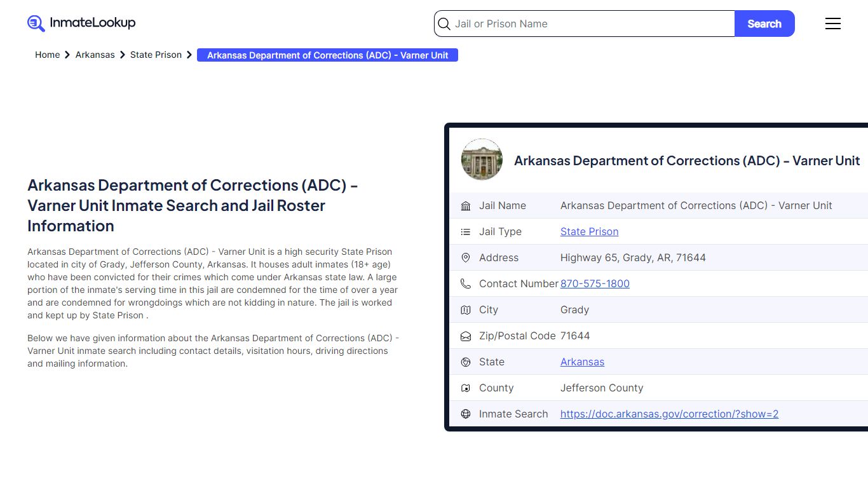The height and width of the screenshot is (488, 868).
Task: Click the paragraph describing high security State Prison
Action: 213,283
